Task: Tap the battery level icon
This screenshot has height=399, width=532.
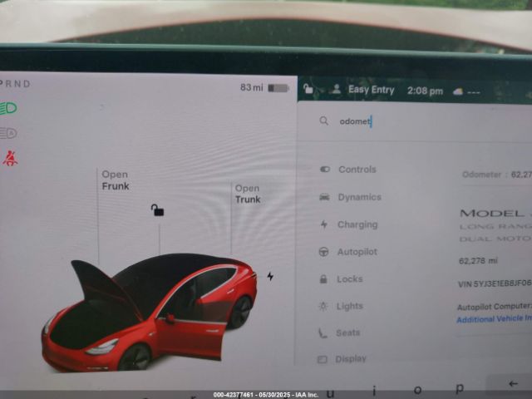Action: pos(278,88)
